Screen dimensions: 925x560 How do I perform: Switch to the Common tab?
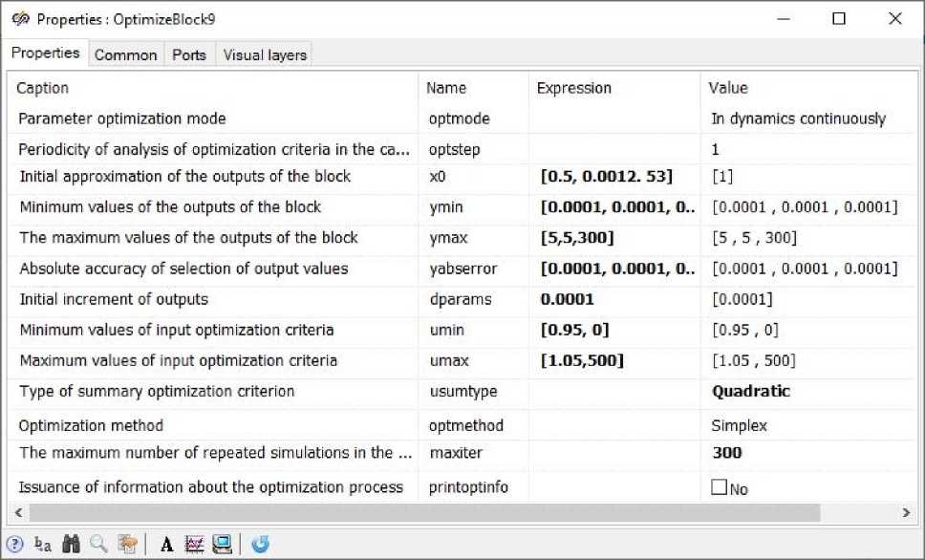[125, 54]
